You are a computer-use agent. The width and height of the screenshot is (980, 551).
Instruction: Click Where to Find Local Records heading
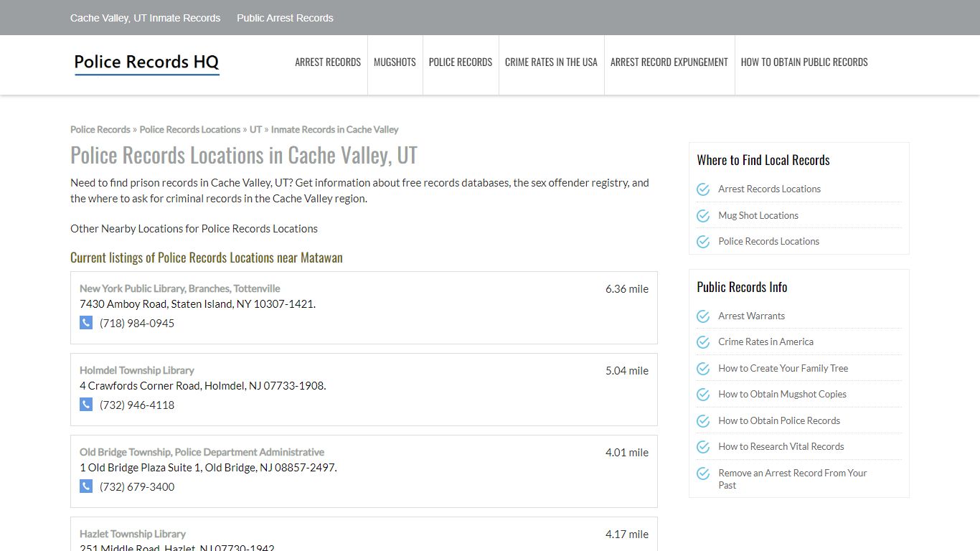(763, 160)
